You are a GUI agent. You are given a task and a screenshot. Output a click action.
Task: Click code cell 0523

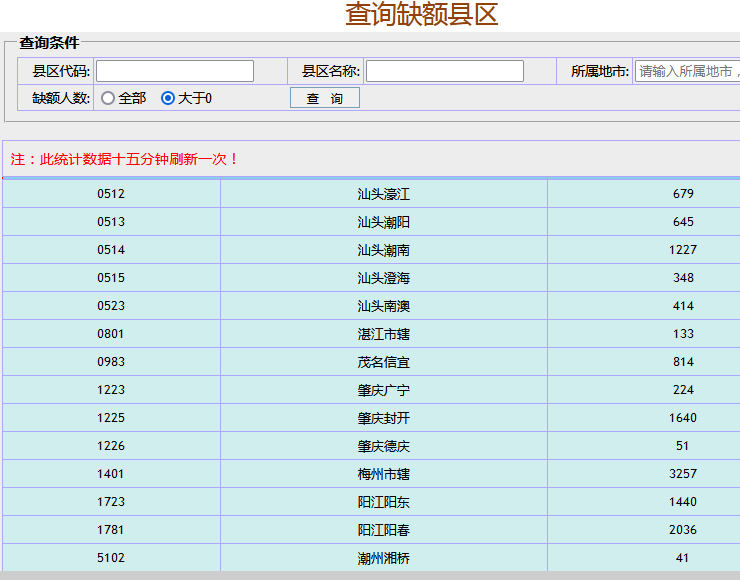click(x=111, y=306)
